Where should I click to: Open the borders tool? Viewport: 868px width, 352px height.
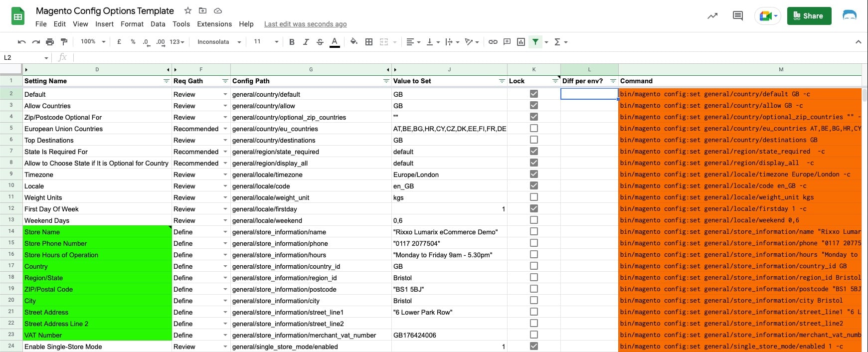[369, 42]
